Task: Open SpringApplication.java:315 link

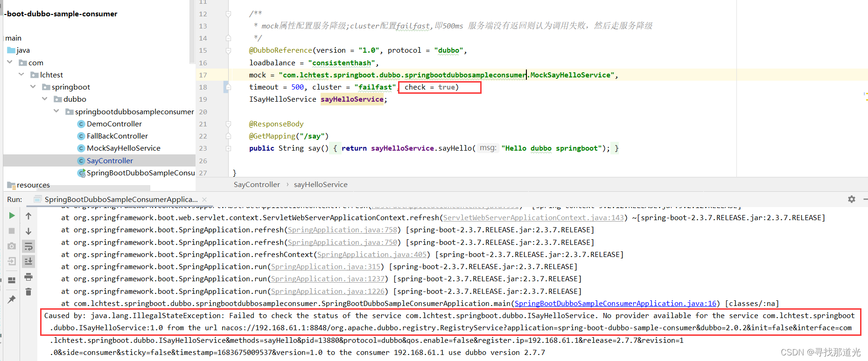Action: click(x=326, y=267)
